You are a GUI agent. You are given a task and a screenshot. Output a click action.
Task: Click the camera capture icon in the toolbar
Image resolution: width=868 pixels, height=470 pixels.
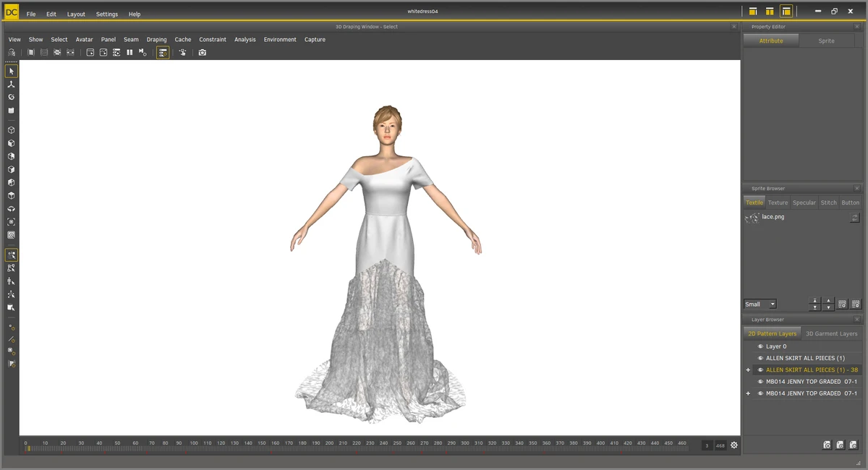click(203, 53)
